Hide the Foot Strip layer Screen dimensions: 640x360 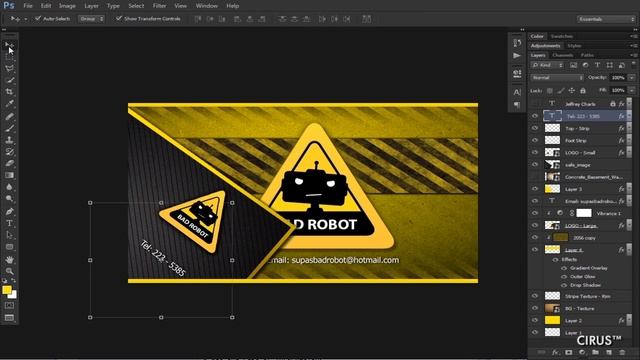(535, 140)
